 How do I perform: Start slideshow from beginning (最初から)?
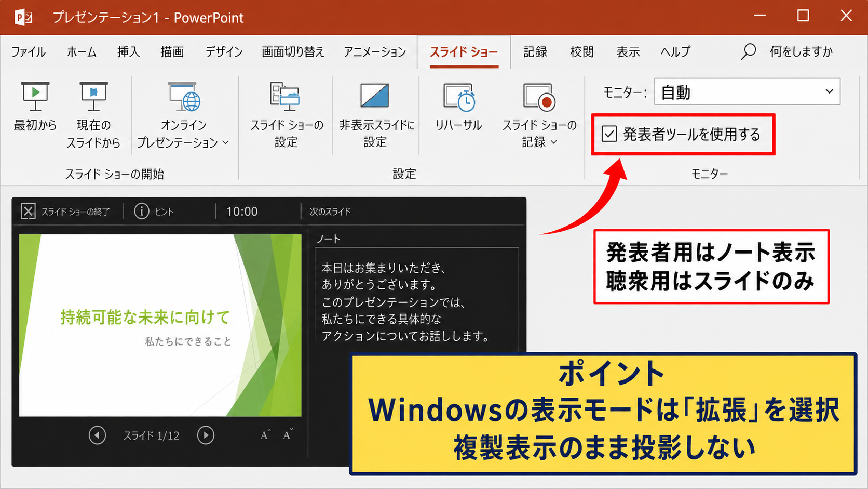(x=35, y=107)
